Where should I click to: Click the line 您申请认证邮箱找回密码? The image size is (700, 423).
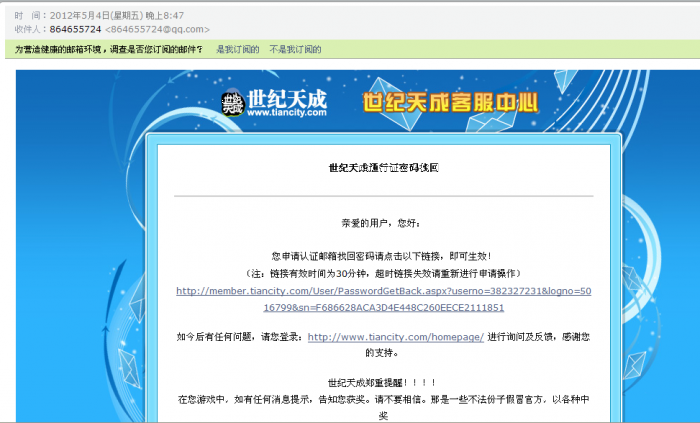pos(382,256)
